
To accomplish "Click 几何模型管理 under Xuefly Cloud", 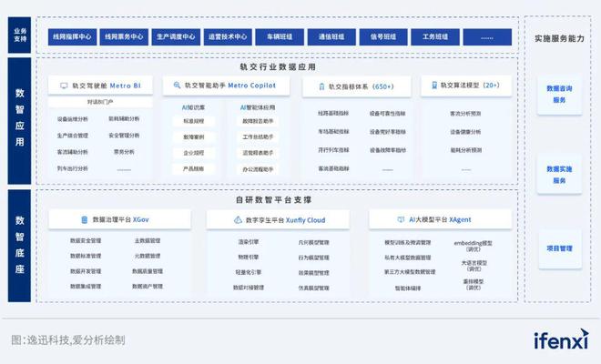I will tap(314, 242).
